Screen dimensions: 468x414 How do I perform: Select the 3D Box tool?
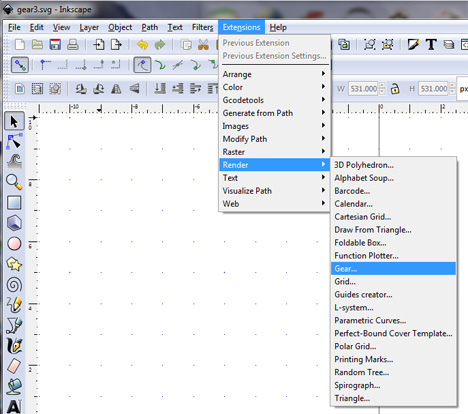pyautogui.click(x=14, y=223)
